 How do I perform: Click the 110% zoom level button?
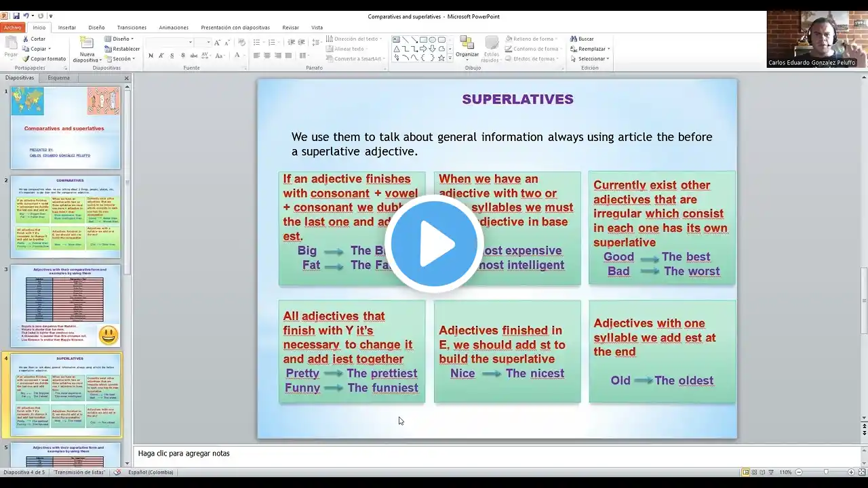point(785,472)
